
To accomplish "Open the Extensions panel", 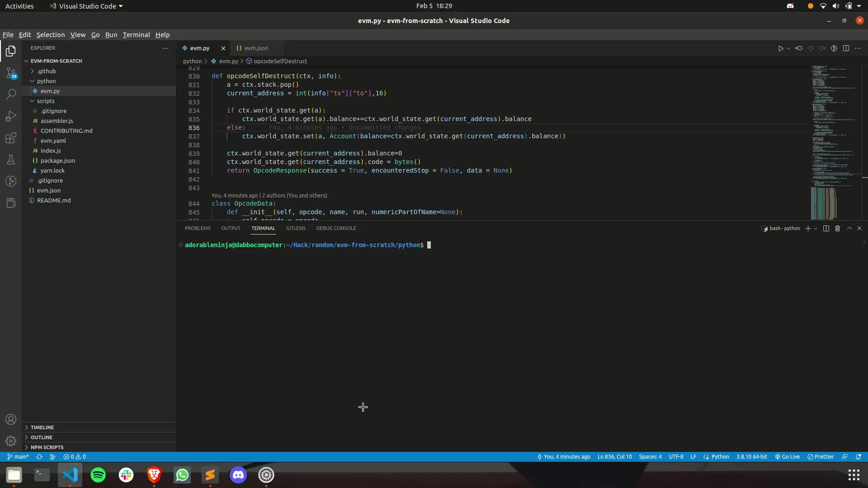I will pyautogui.click(x=10, y=138).
